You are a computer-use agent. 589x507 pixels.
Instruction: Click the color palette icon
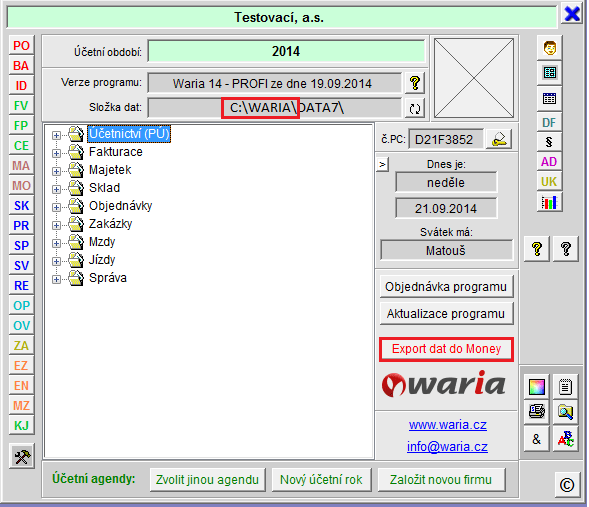tap(537, 387)
